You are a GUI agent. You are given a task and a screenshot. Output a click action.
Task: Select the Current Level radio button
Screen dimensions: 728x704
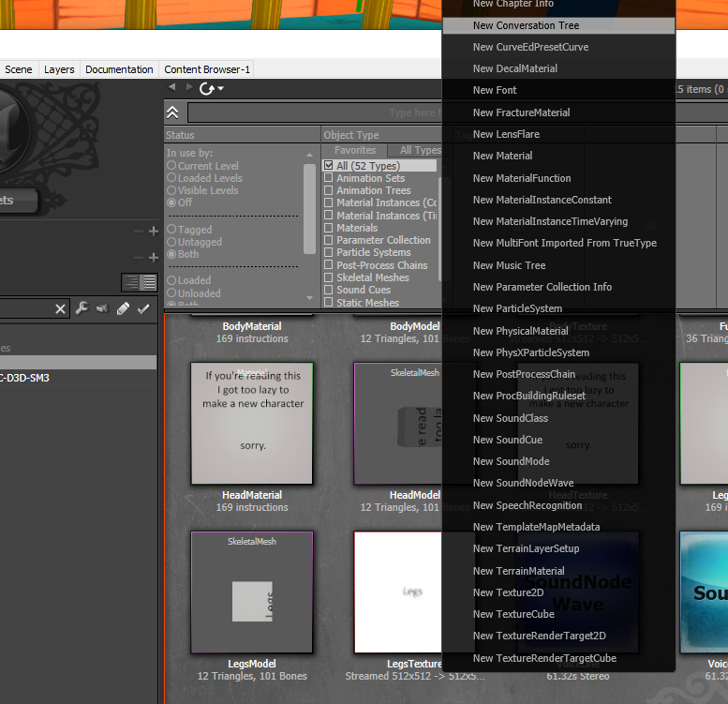point(171,165)
